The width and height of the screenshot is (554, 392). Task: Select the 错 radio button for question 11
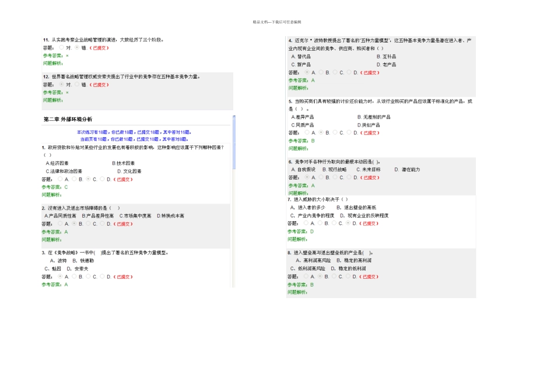[x=76, y=47]
